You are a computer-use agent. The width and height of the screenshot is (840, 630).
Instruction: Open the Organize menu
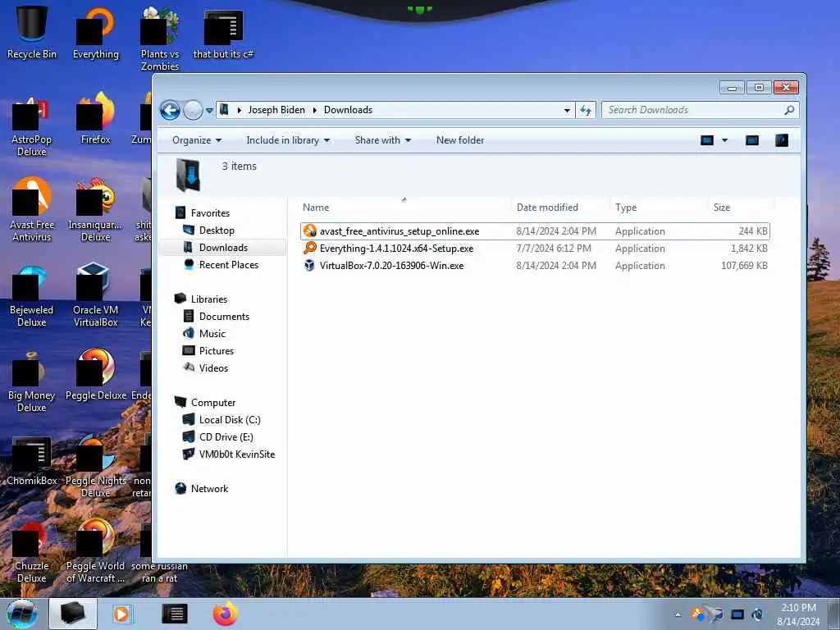pos(197,140)
